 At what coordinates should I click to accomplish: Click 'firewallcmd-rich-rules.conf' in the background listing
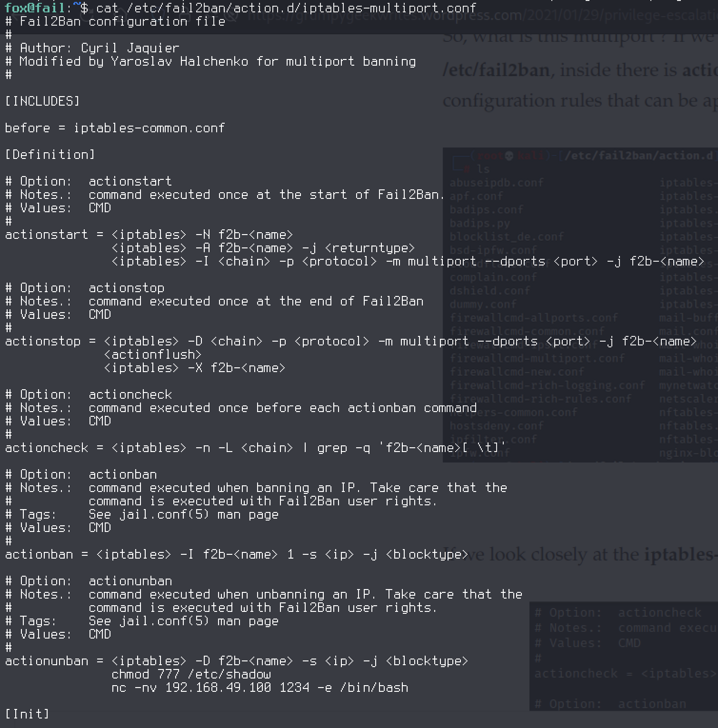[x=541, y=399]
